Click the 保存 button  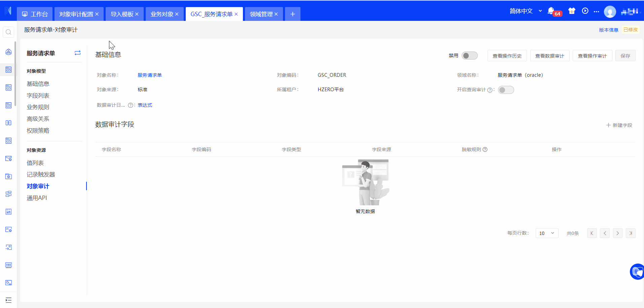pos(625,56)
